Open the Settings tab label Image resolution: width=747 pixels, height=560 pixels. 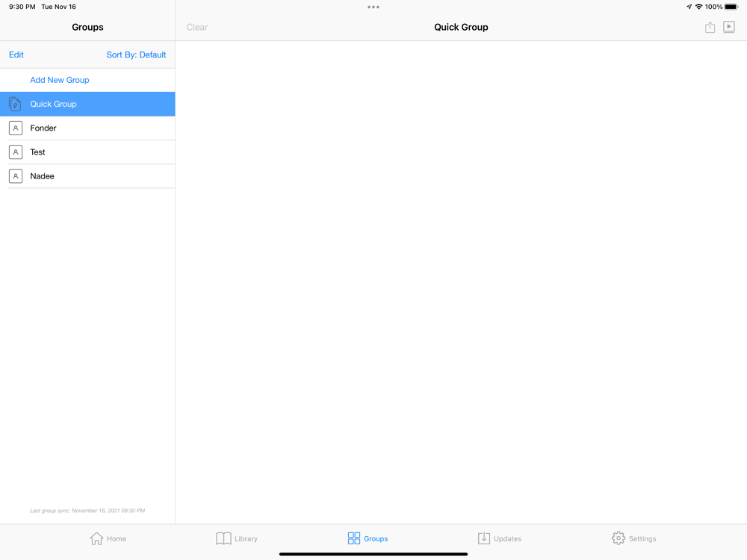(x=642, y=539)
